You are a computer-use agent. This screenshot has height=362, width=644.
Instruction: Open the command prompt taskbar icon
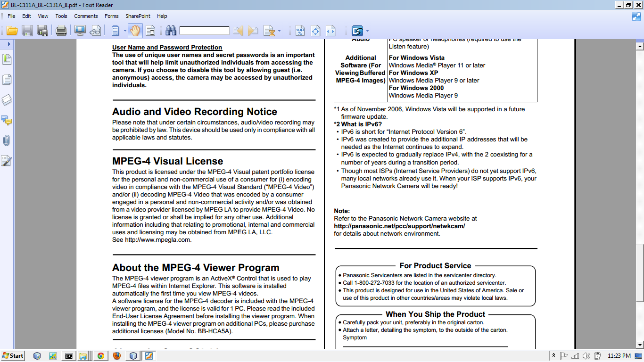pos(69,356)
